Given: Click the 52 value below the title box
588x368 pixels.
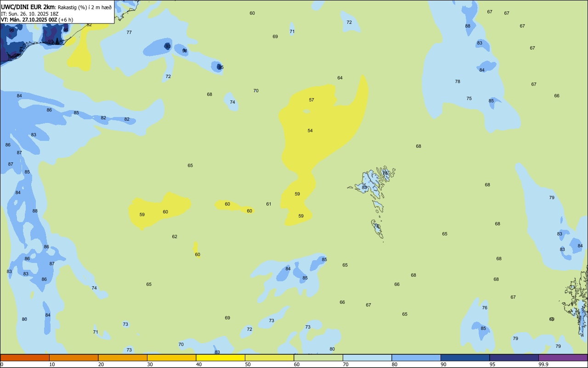Looking at the screenshot, I should tap(89, 24).
